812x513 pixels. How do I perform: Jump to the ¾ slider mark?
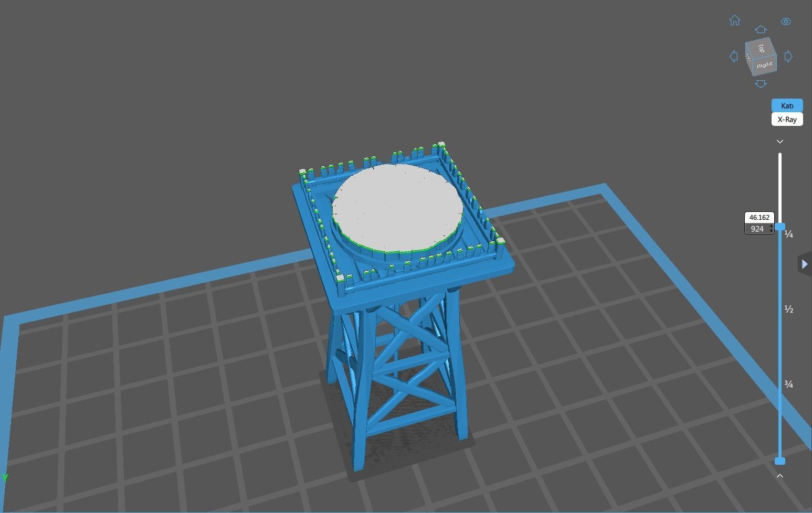[788, 384]
